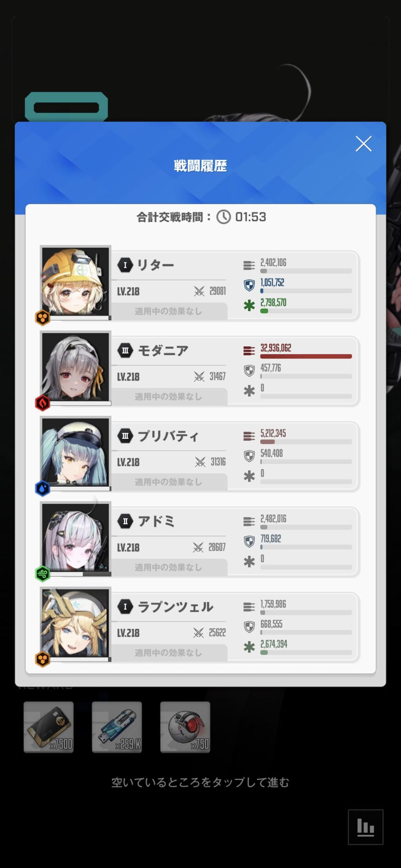Click the USB battle data reward x259K

[x=117, y=727]
